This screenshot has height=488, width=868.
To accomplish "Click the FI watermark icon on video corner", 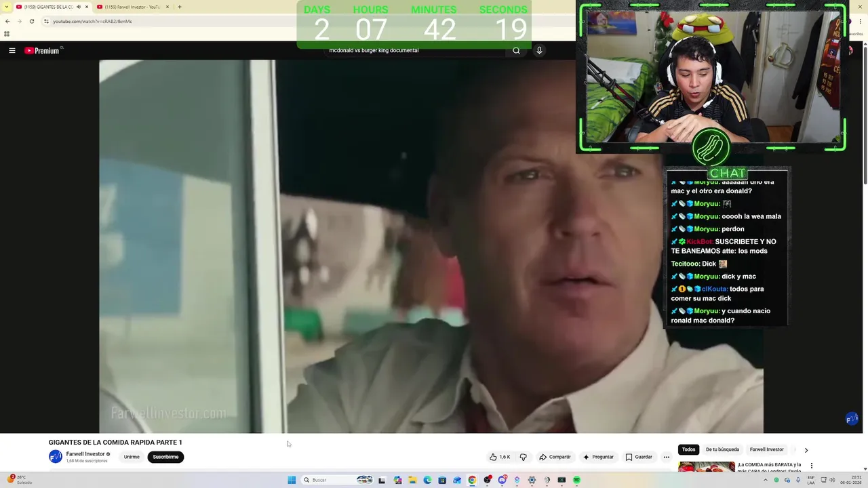I will click(852, 419).
